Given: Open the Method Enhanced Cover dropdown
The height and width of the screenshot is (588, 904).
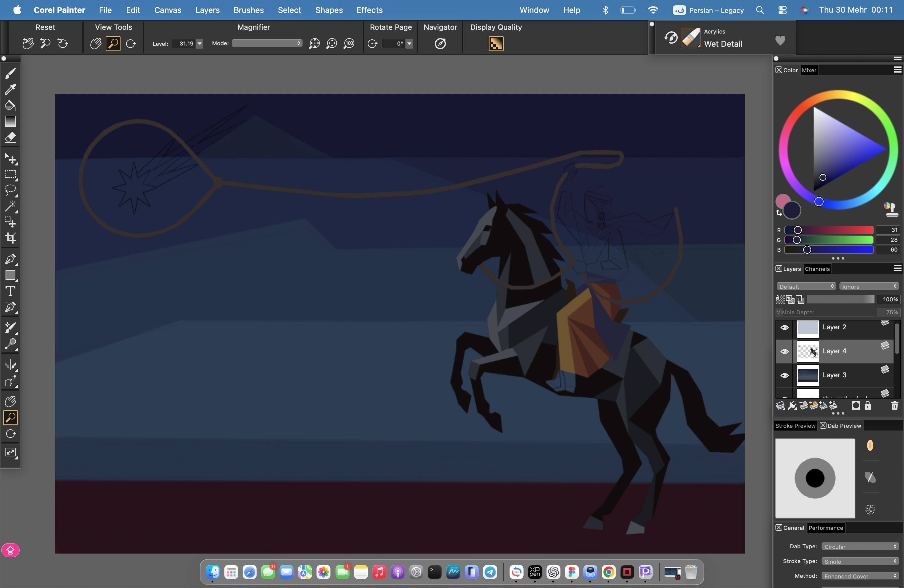Looking at the screenshot, I should [860, 576].
